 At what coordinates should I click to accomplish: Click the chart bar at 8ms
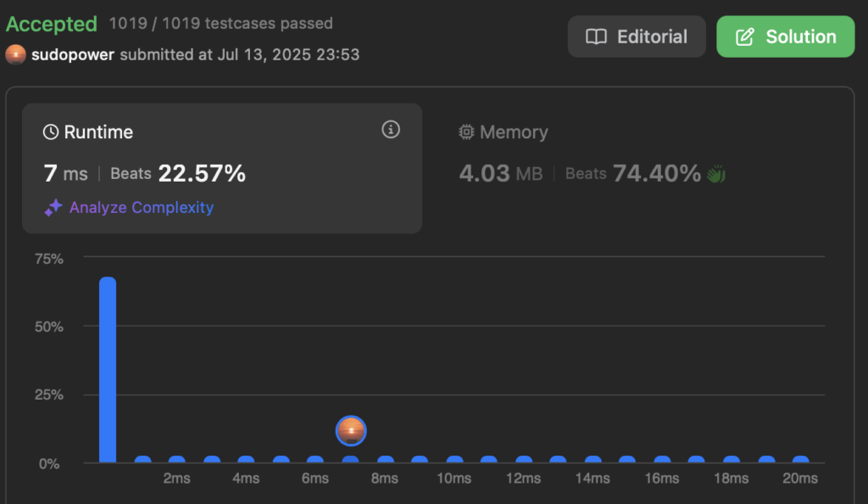(386, 459)
